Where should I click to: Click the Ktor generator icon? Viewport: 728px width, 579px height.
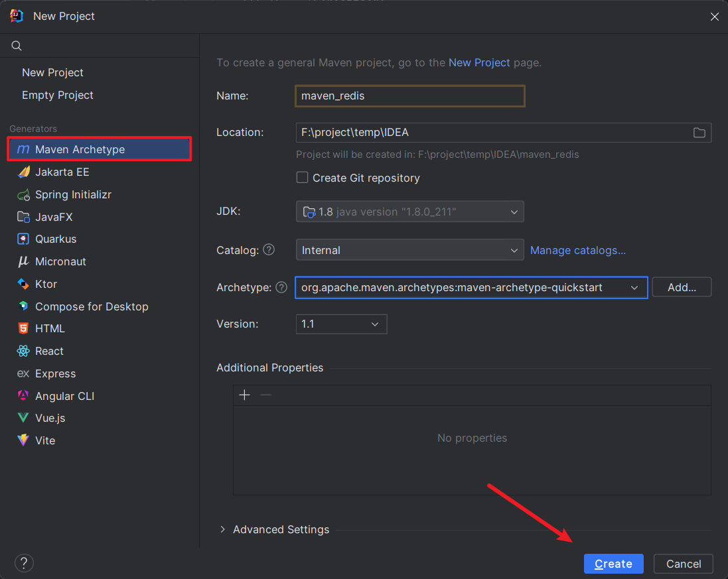coord(23,283)
